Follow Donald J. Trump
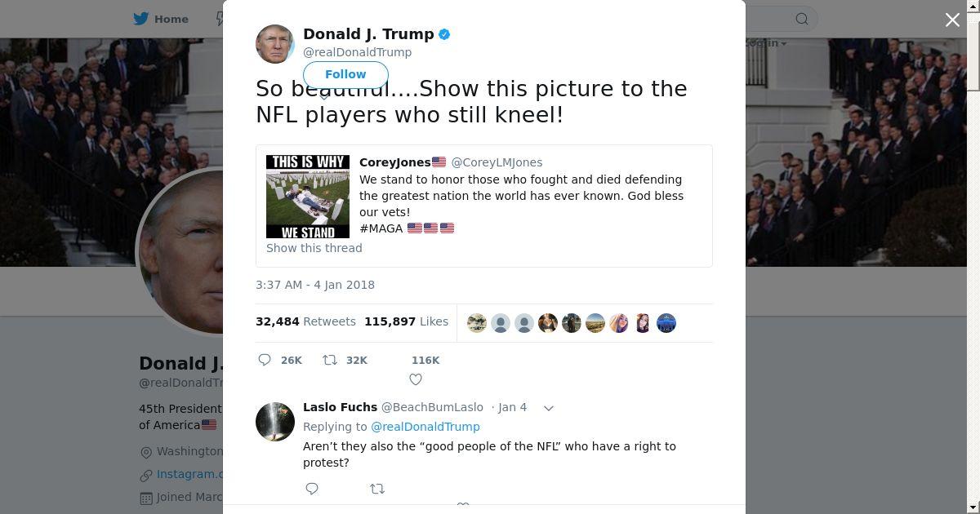The width and height of the screenshot is (980, 514). [345, 74]
